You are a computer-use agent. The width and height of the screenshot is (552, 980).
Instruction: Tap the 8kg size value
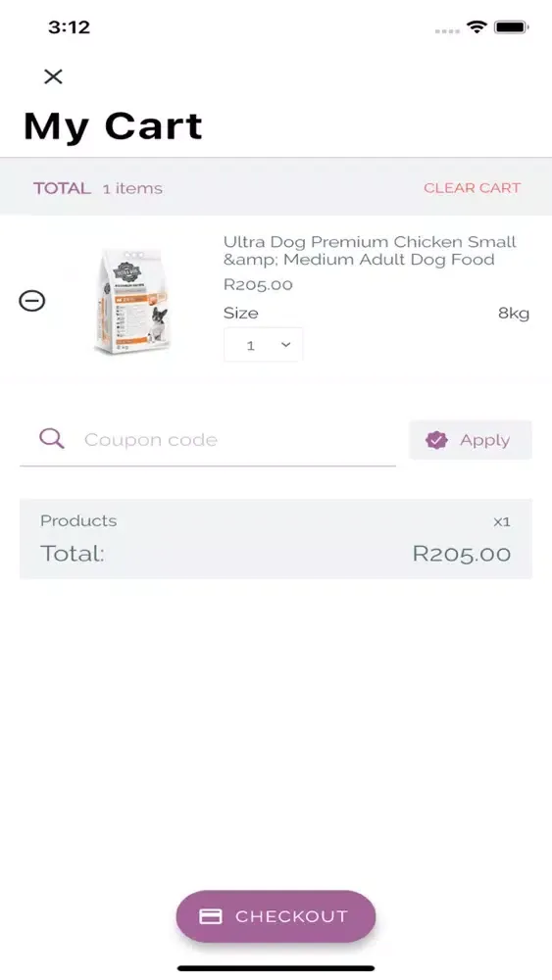tap(514, 314)
